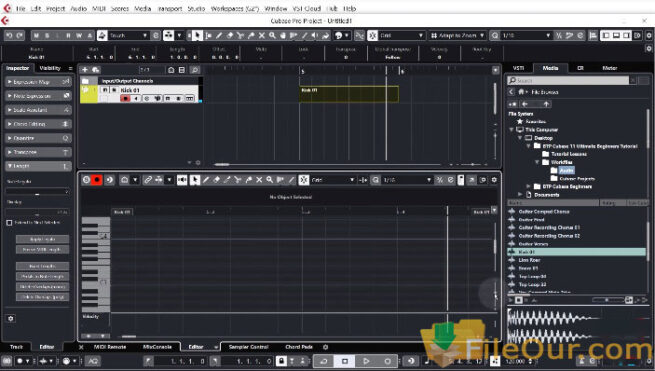Switch to the Visibility tab
The height and width of the screenshot is (371, 655).
click(50, 68)
